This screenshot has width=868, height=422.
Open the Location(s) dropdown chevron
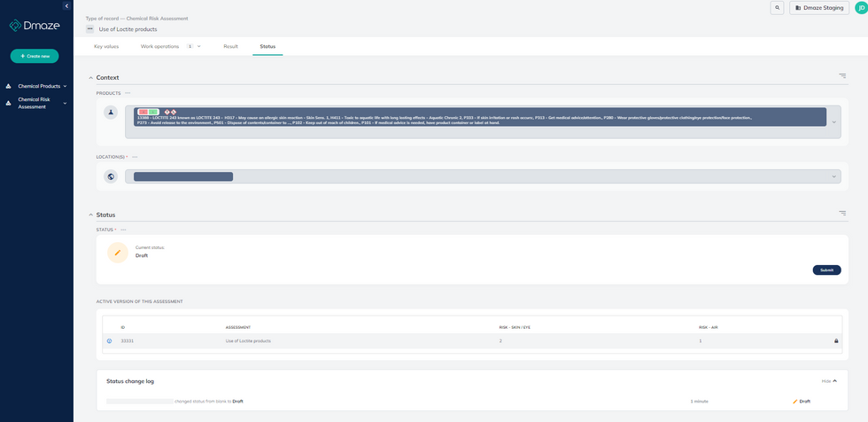(x=833, y=176)
